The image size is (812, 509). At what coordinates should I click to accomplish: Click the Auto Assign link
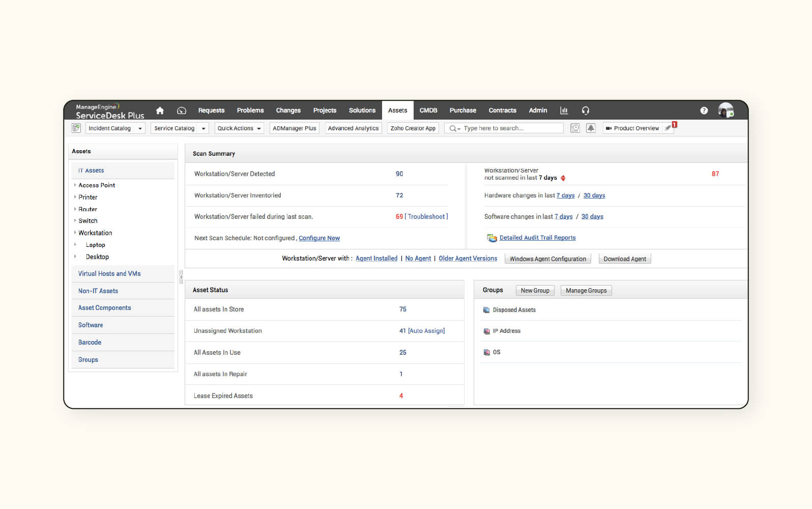(x=426, y=331)
